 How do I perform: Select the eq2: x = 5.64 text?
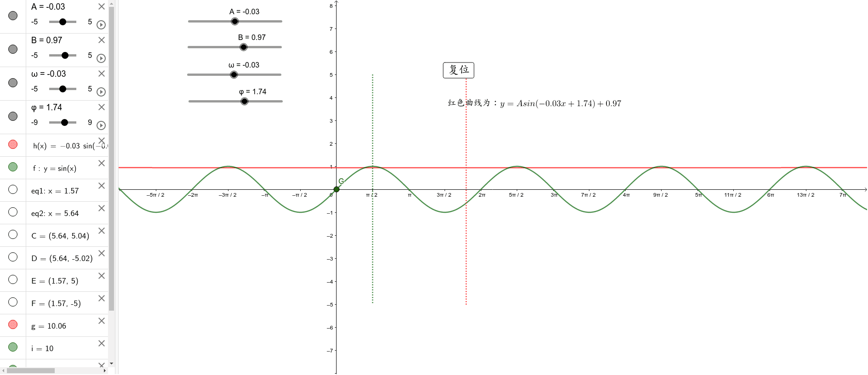point(55,213)
